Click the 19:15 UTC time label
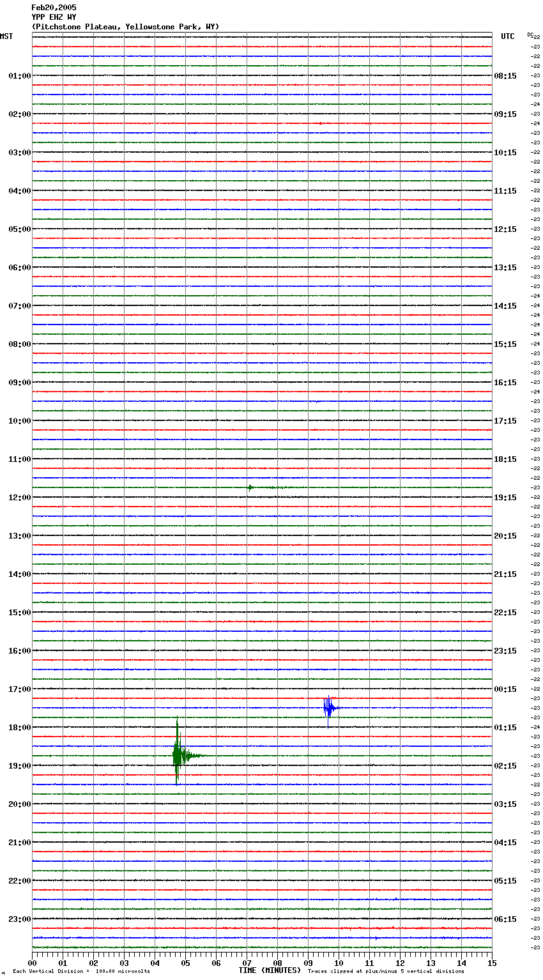Screen dimensions: 543x980 [x=505, y=497]
